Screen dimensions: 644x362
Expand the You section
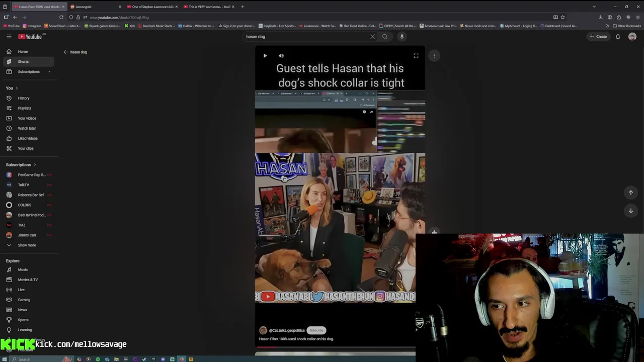[x=12, y=88]
